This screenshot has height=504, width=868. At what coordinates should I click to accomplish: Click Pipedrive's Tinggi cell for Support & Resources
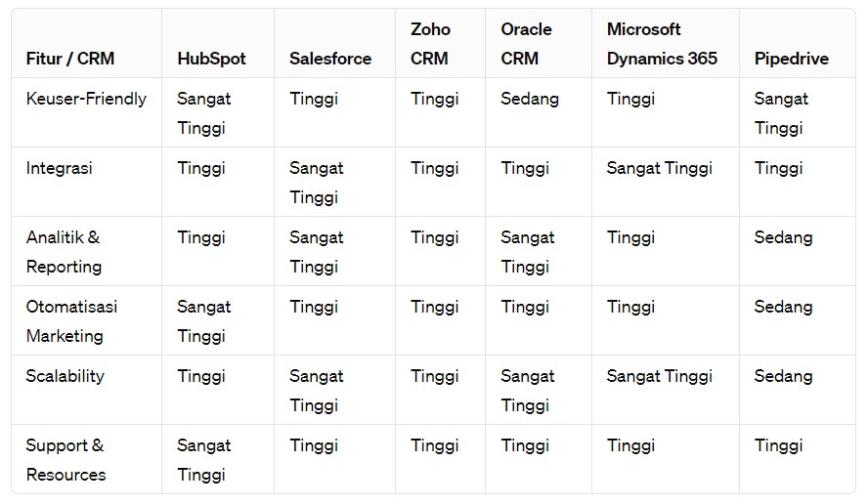pyautogui.click(x=778, y=445)
